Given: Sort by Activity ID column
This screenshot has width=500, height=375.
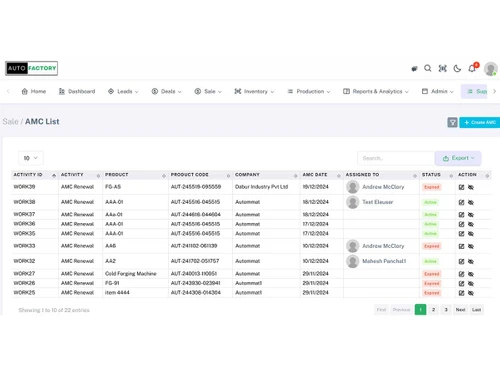Looking at the screenshot, I should 34,175.
